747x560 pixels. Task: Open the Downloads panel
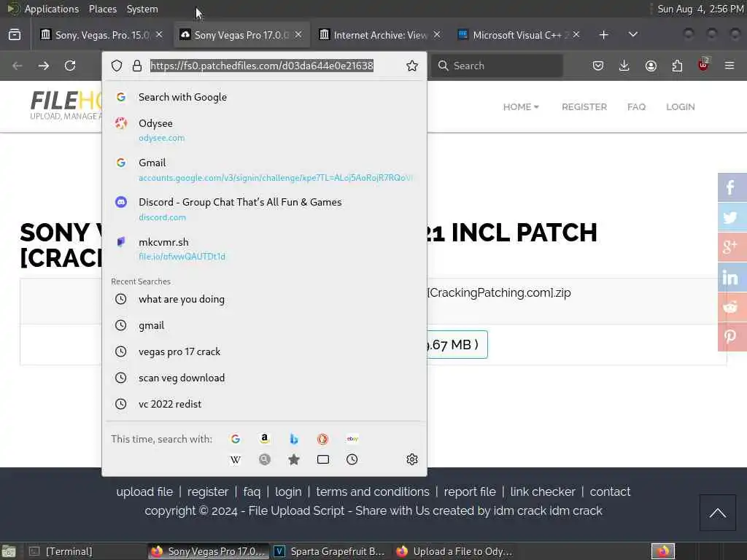(624, 66)
